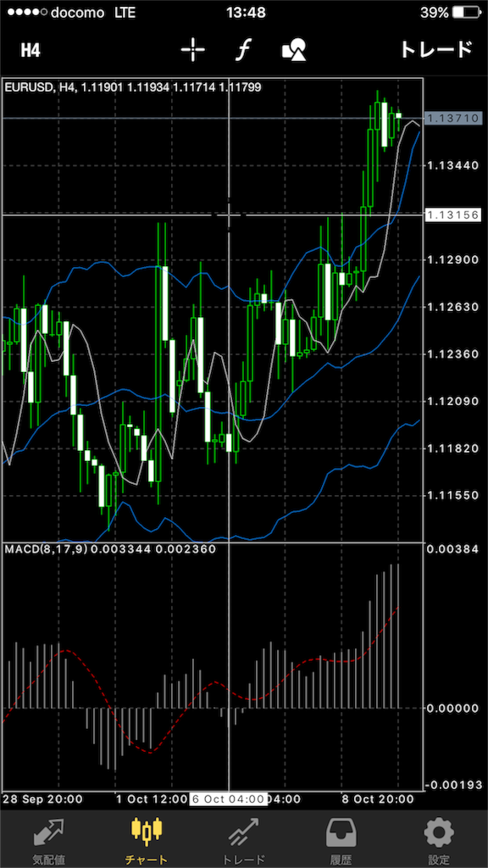The height and width of the screenshot is (868, 488).
Task: Tap the current price label 1.13710
Action: 453,118
